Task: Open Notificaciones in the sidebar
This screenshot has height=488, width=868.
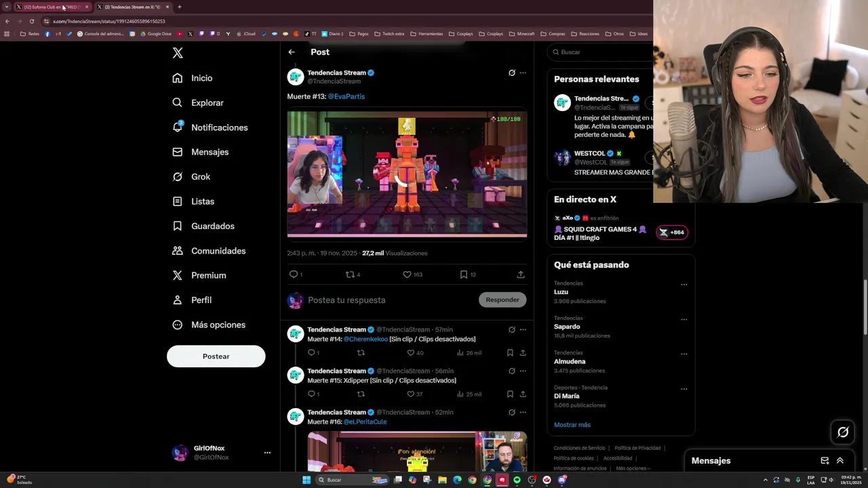Action: click(210, 127)
